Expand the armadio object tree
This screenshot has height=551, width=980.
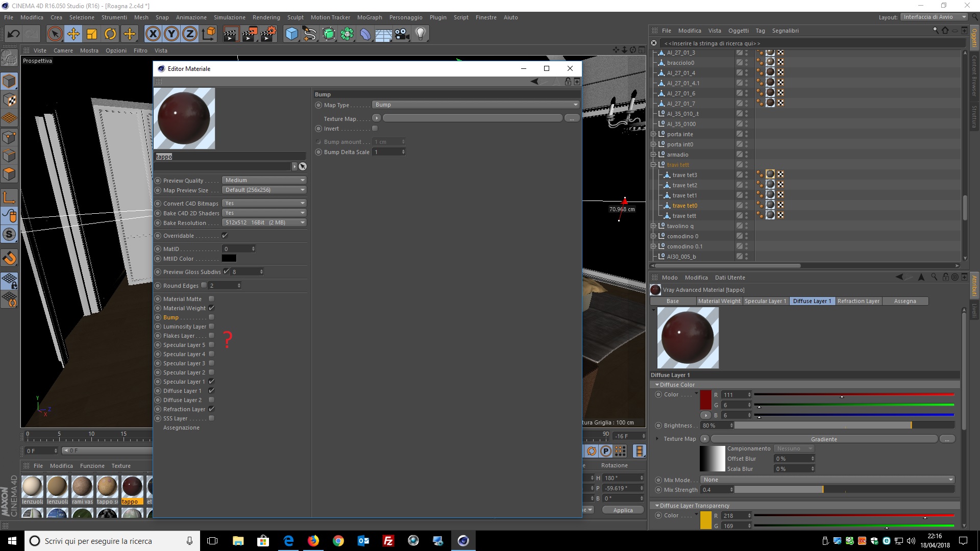click(x=653, y=155)
